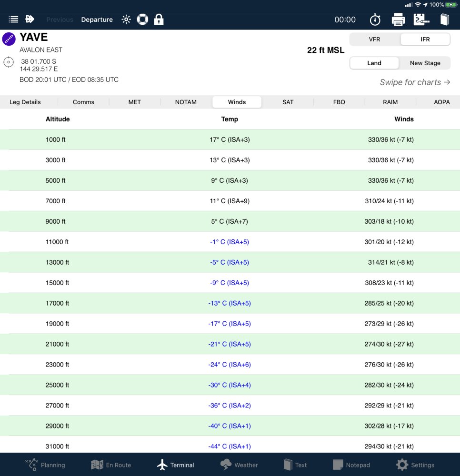Tap the AVALON EAST airport name
The height and width of the screenshot is (476, 460).
(41, 50)
